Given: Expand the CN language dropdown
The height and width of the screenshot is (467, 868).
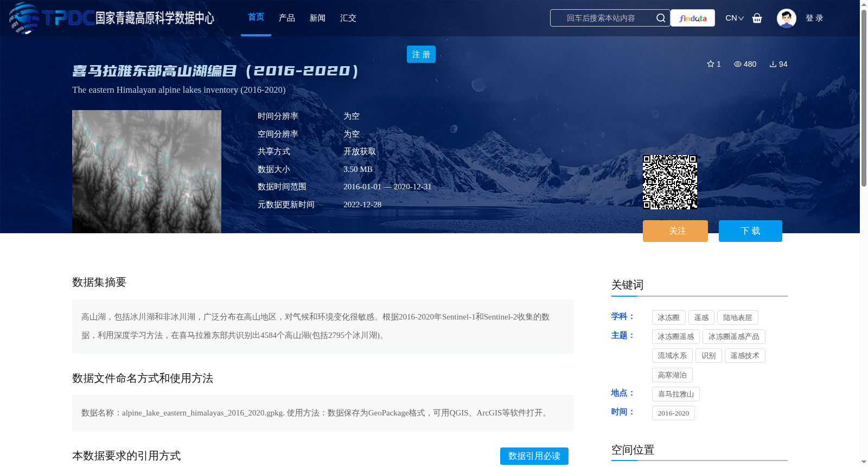Looking at the screenshot, I should [735, 18].
